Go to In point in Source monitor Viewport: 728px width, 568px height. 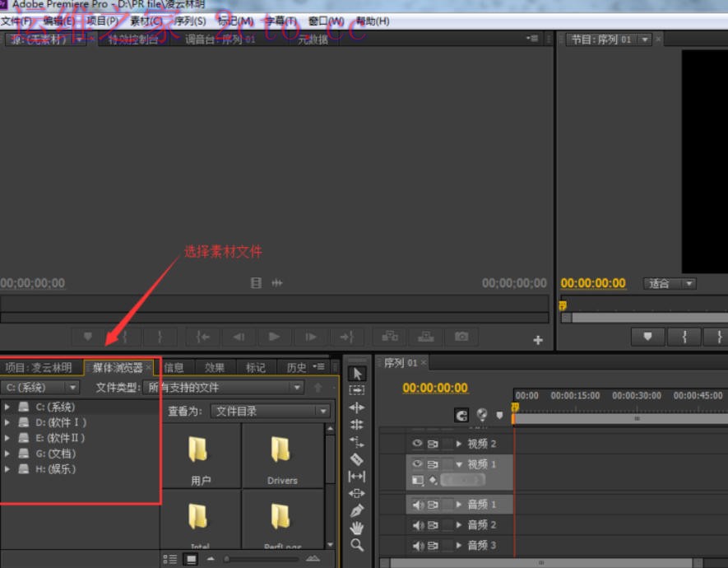coord(202,336)
